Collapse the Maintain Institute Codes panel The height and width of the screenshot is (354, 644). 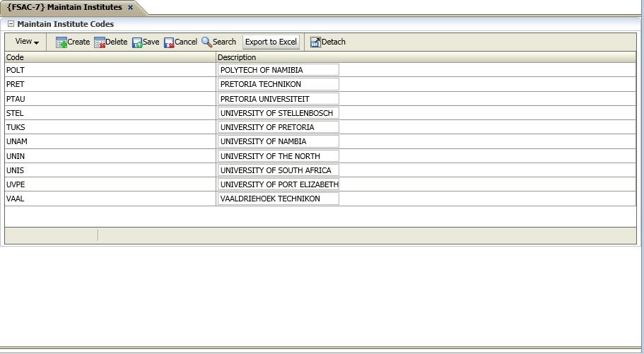click(x=11, y=24)
